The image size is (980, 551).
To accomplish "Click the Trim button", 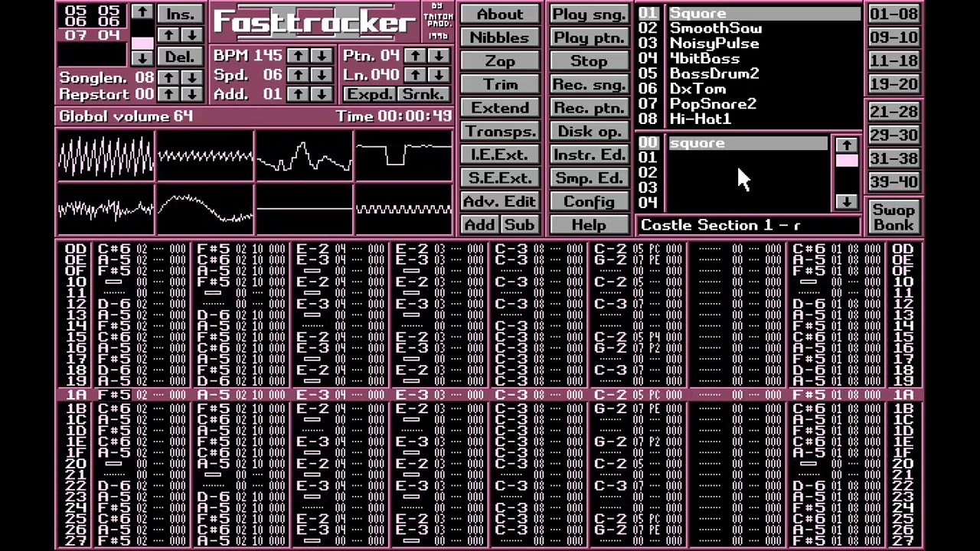I will (499, 84).
